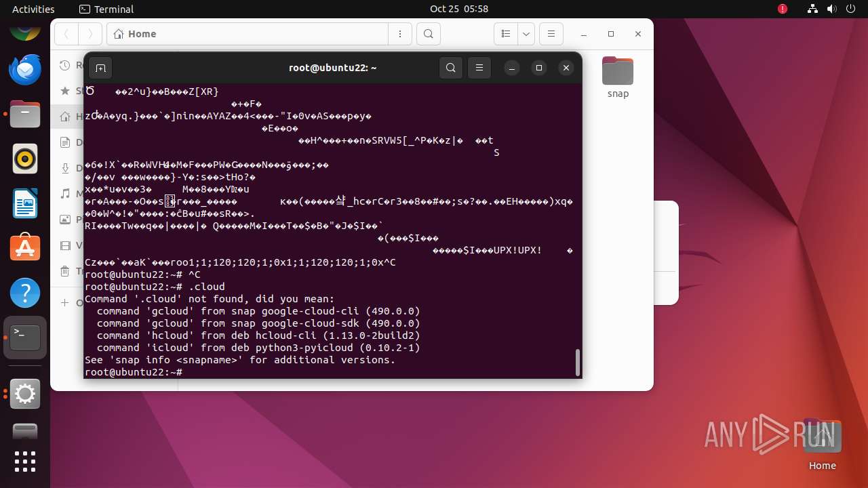Screen dimensions: 868x488
Task: Launch Rhythmbox from dock
Action: click(25, 159)
